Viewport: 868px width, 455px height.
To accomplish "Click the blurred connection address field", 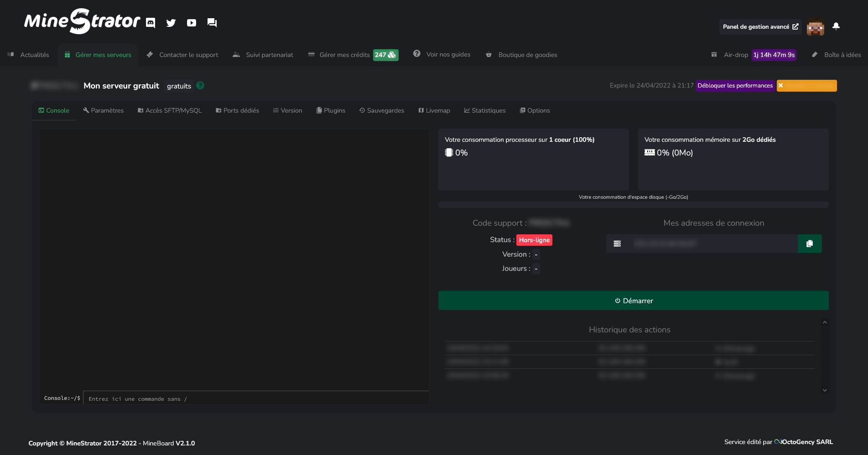I will point(713,243).
